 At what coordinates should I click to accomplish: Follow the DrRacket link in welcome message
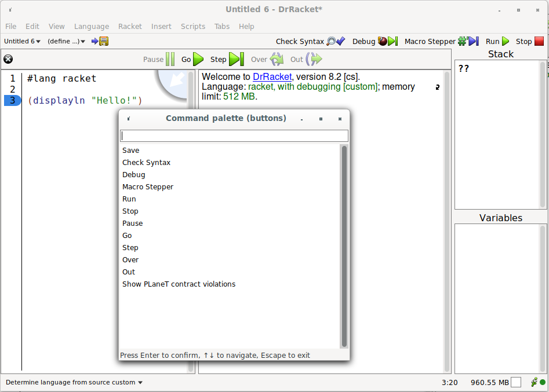[x=272, y=76]
